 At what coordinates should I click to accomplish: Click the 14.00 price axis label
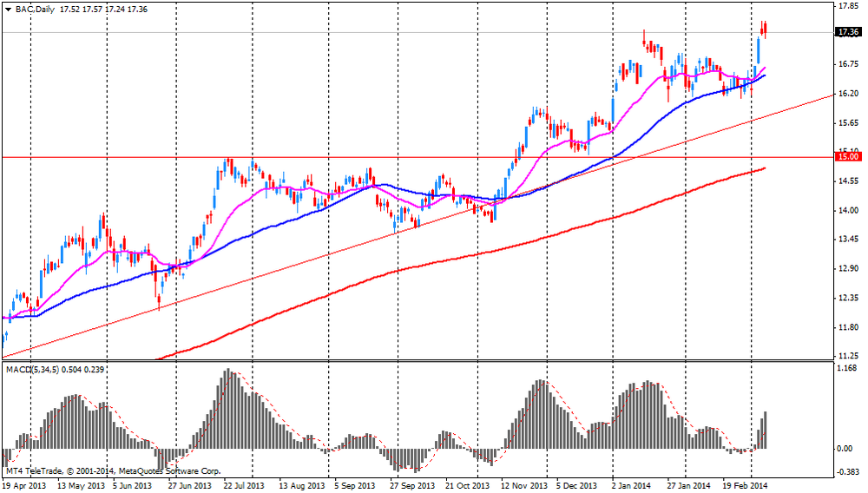coord(848,210)
